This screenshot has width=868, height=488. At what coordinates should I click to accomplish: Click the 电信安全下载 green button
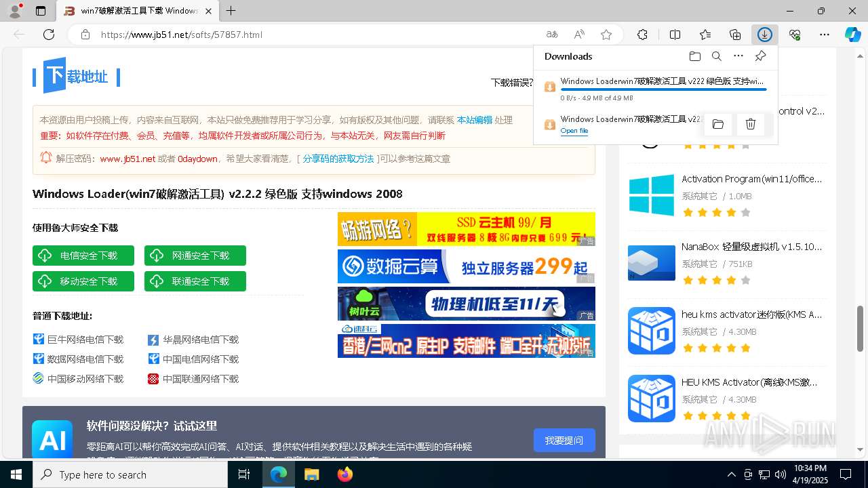tap(83, 256)
